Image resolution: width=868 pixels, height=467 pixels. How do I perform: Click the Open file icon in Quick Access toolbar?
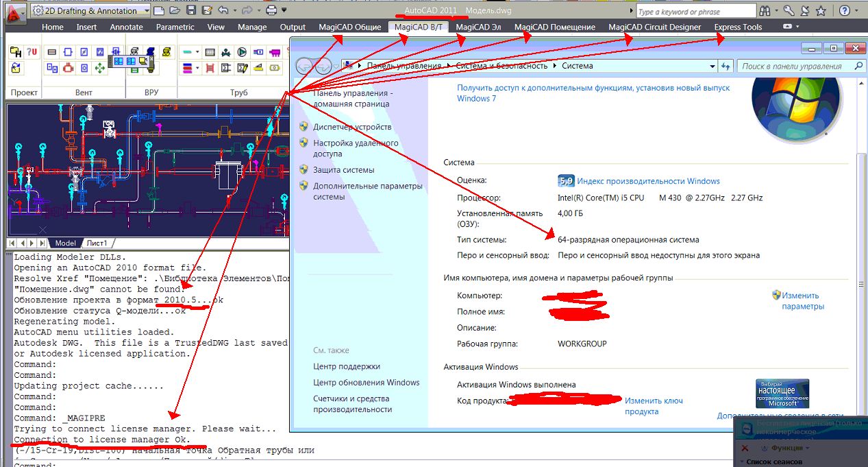[x=175, y=11]
